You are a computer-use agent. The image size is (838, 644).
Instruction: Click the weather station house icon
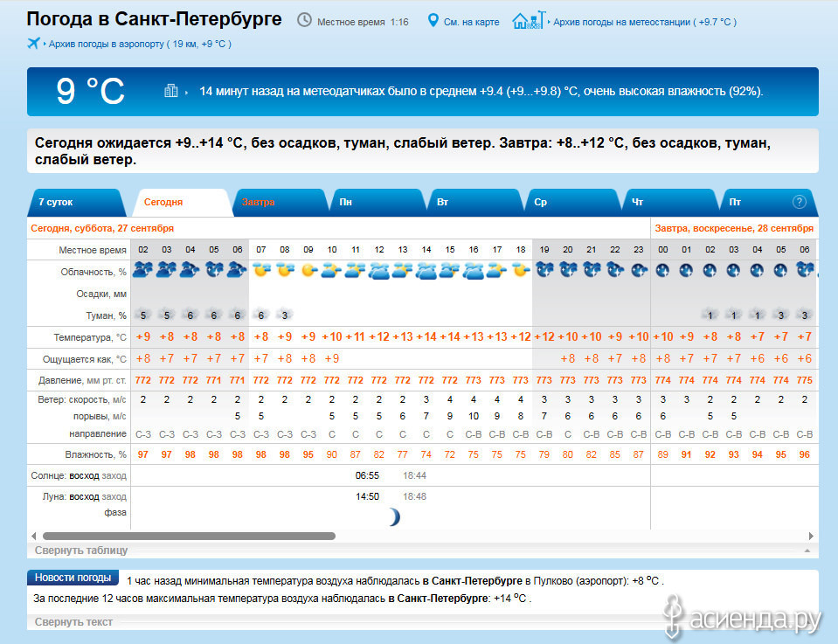tap(529, 20)
